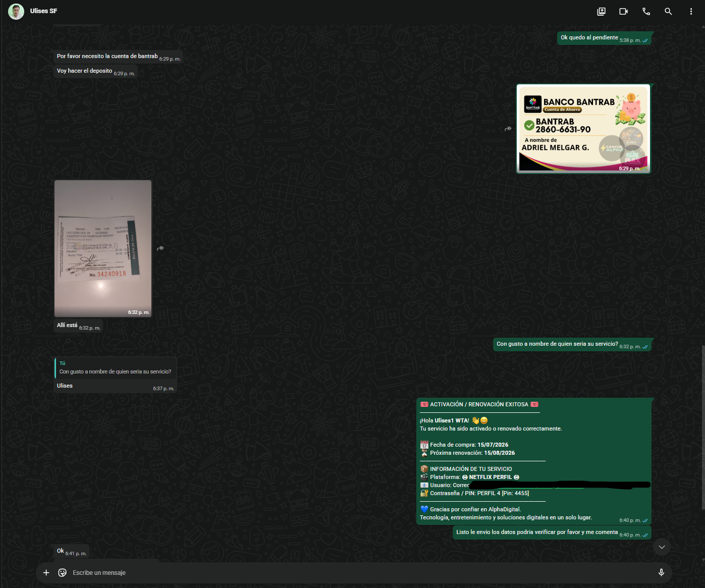Select message 'Por favor necesito la cuenta de bantrab'
The image size is (705, 588).
pyautogui.click(x=107, y=57)
